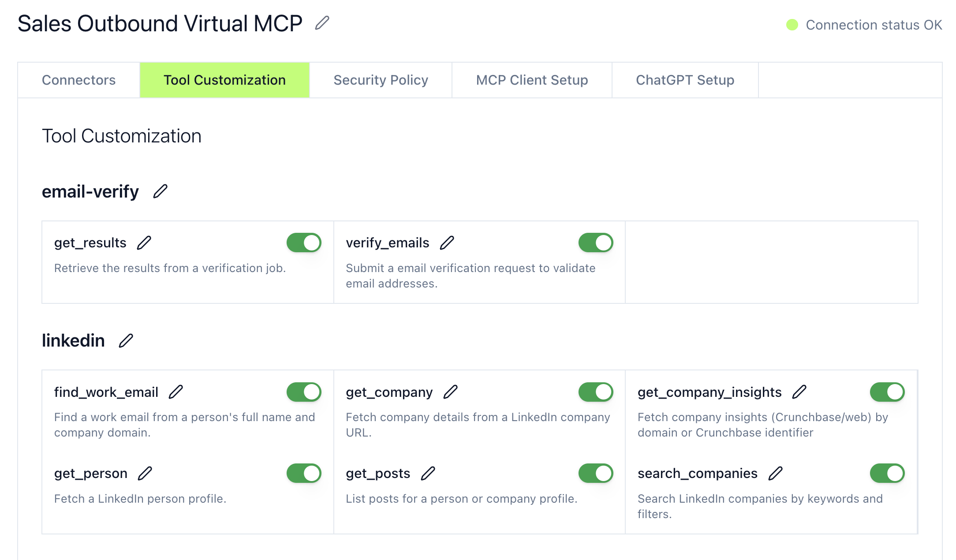The image size is (956, 560).
Task: Open the ChatGPT Setup tab
Action: (685, 80)
